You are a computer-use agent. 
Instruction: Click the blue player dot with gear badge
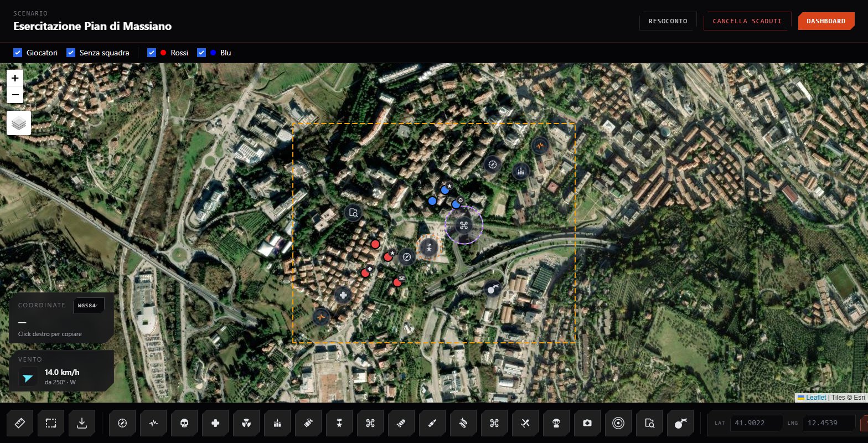[456, 204]
